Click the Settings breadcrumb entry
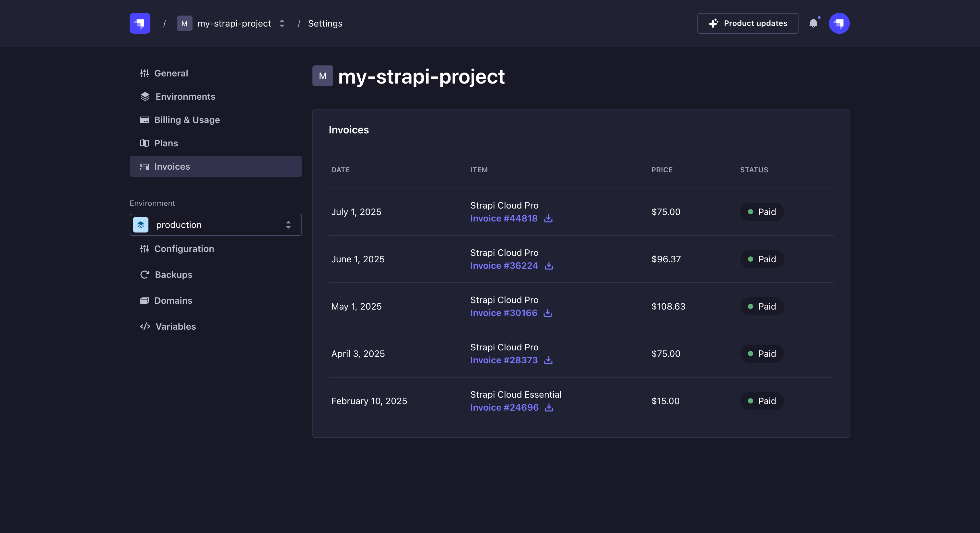 [x=325, y=23]
